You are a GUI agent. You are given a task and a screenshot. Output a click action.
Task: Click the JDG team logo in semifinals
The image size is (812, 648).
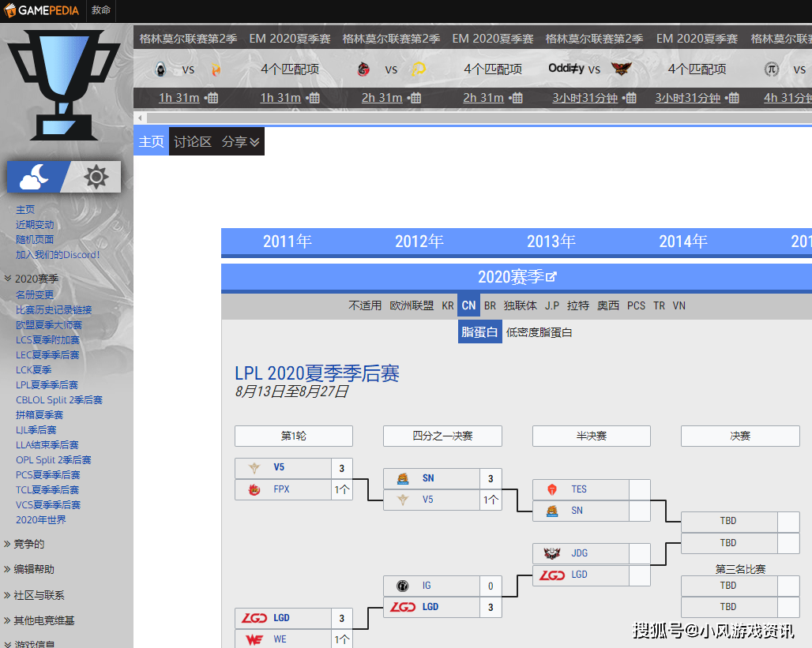pos(552,553)
